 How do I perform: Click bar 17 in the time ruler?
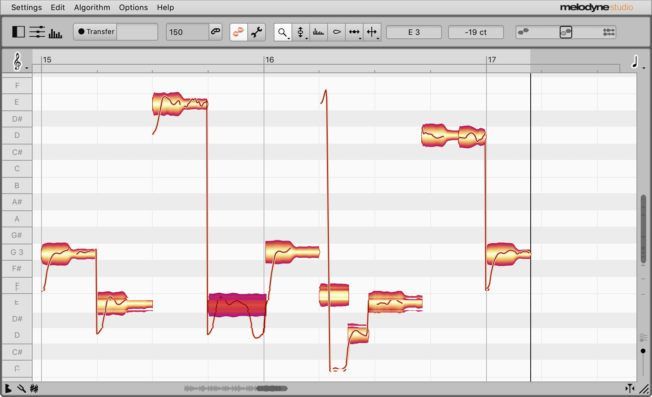coord(492,60)
